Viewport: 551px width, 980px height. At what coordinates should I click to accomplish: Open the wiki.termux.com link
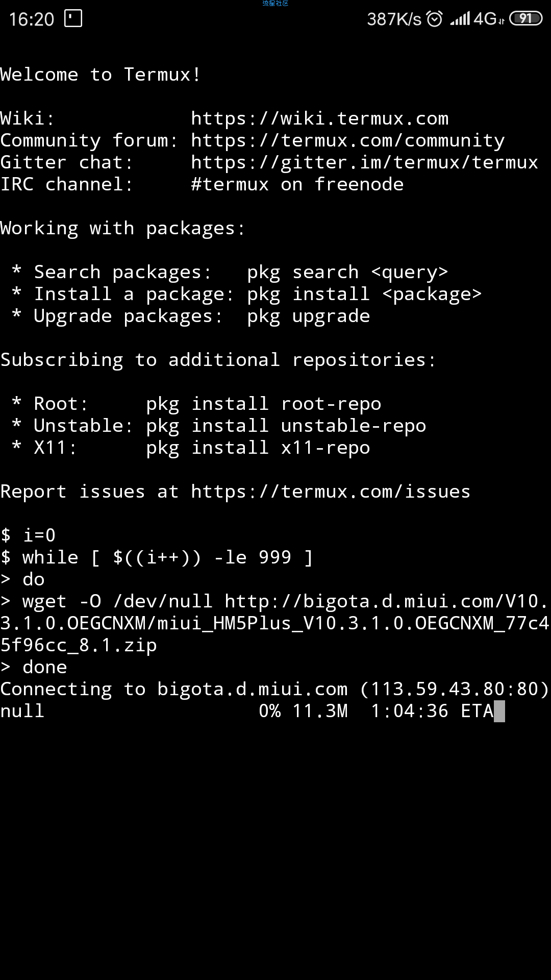click(320, 118)
